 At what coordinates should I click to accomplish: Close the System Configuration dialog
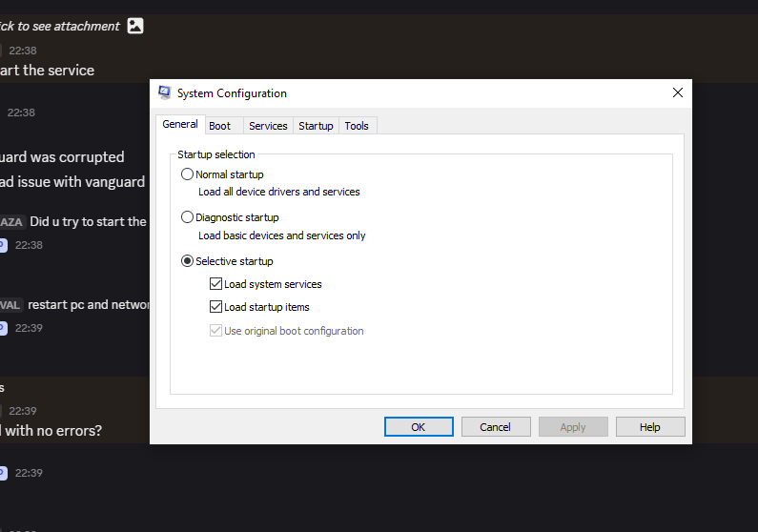coord(678,92)
